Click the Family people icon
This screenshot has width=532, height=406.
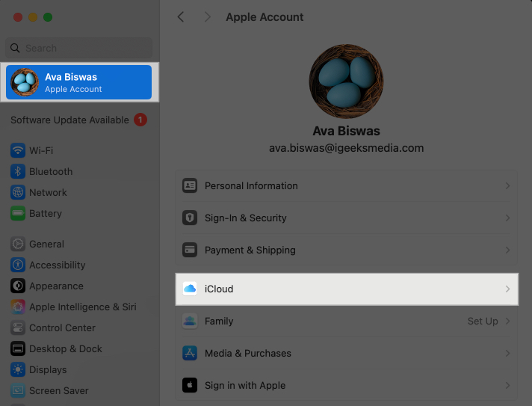tap(190, 321)
